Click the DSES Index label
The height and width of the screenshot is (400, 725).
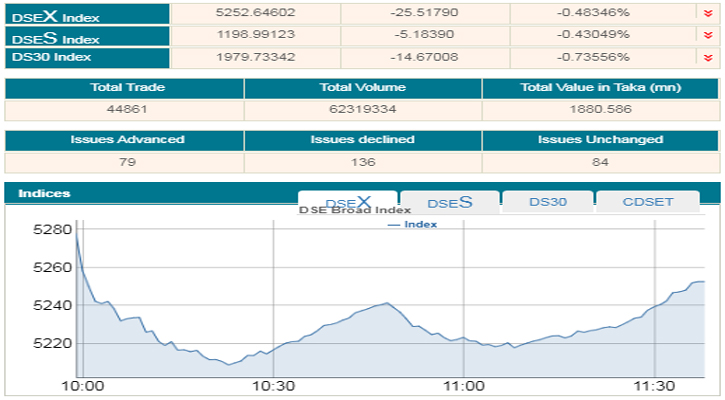click(x=56, y=37)
